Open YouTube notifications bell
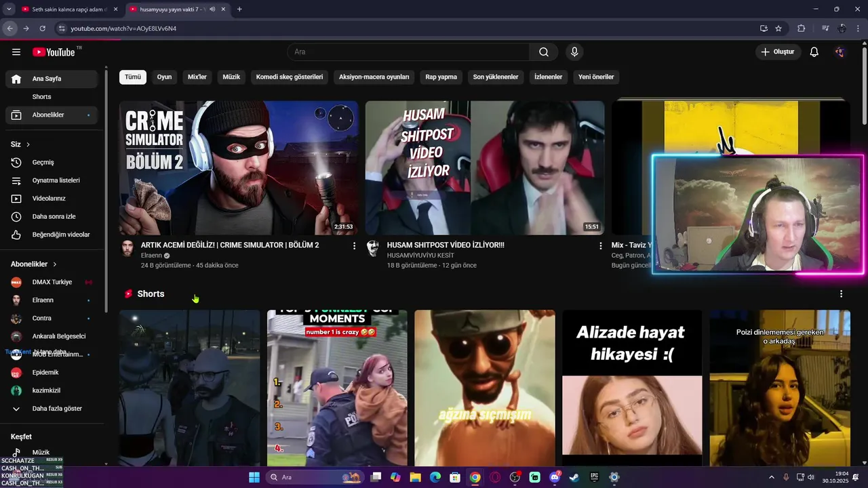868x488 pixels. [814, 52]
